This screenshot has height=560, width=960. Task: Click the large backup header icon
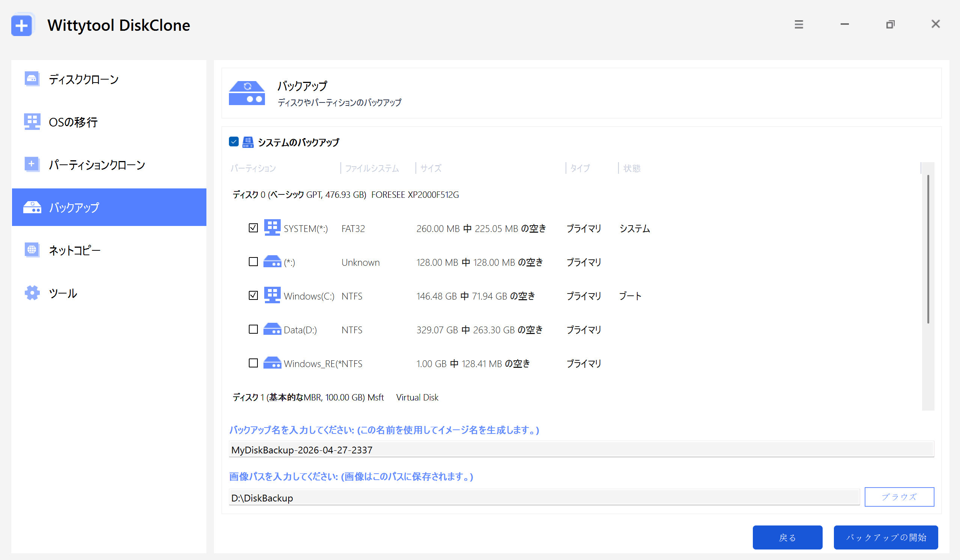pyautogui.click(x=247, y=93)
